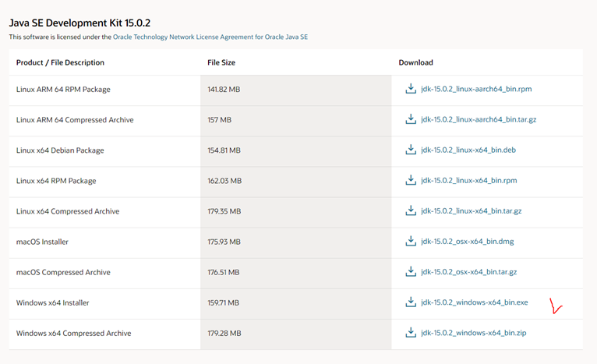Download jdk-15.0.2_linux-x64_bin.rpm link

click(469, 181)
